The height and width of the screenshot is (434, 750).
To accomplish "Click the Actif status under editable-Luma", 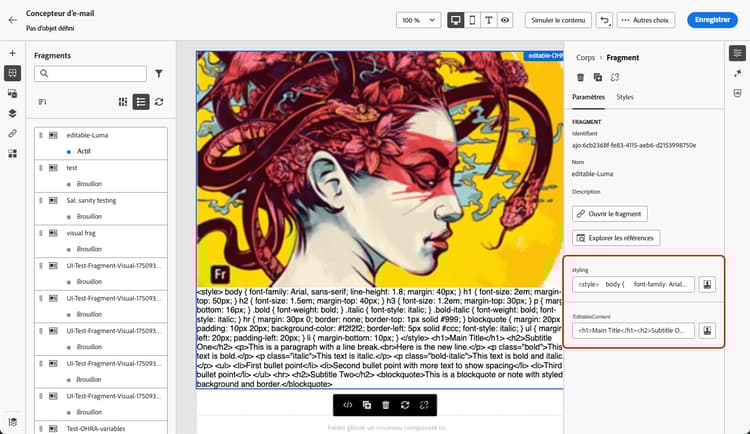I will click(x=84, y=151).
